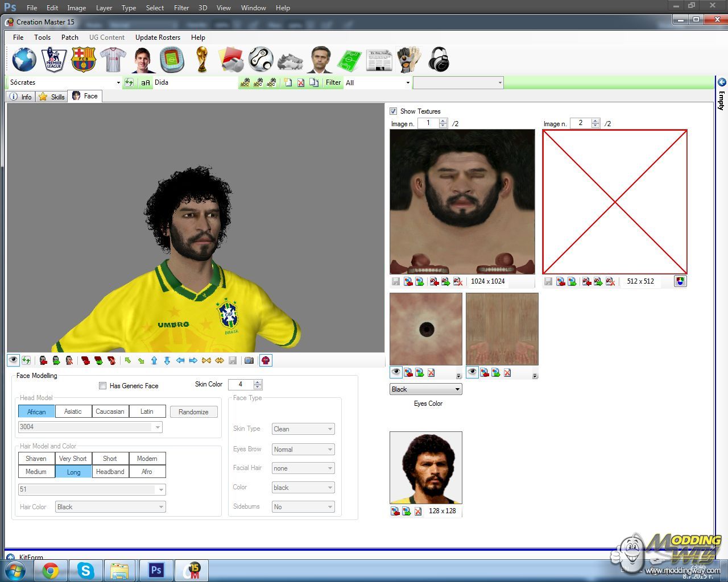Uncheck the Show Textures checkbox
The height and width of the screenshot is (582, 728).
tap(393, 111)
